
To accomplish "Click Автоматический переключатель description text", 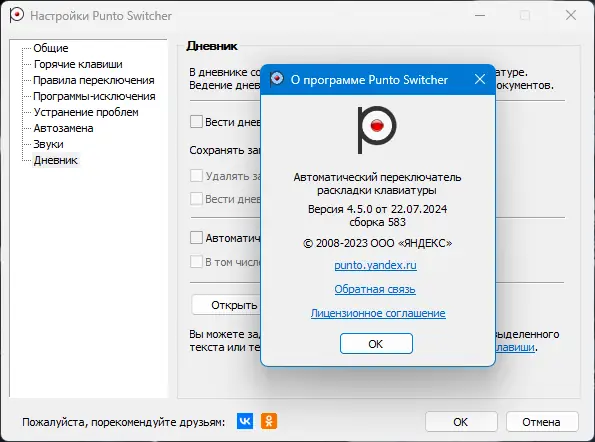I will coord(377,184).
